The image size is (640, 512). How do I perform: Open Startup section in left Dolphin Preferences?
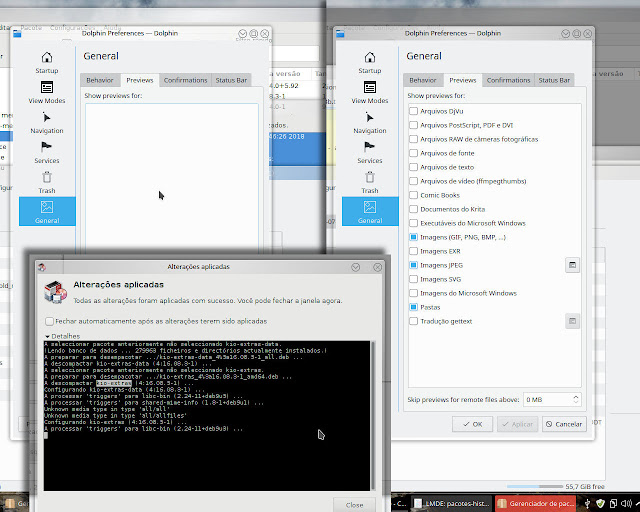point(47,62)
